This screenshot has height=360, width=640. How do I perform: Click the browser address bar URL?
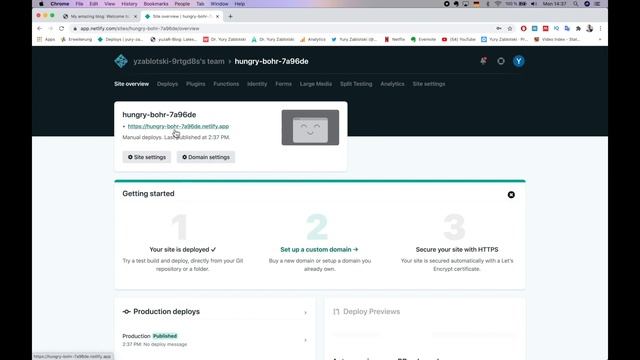click(x=140, y=29)
